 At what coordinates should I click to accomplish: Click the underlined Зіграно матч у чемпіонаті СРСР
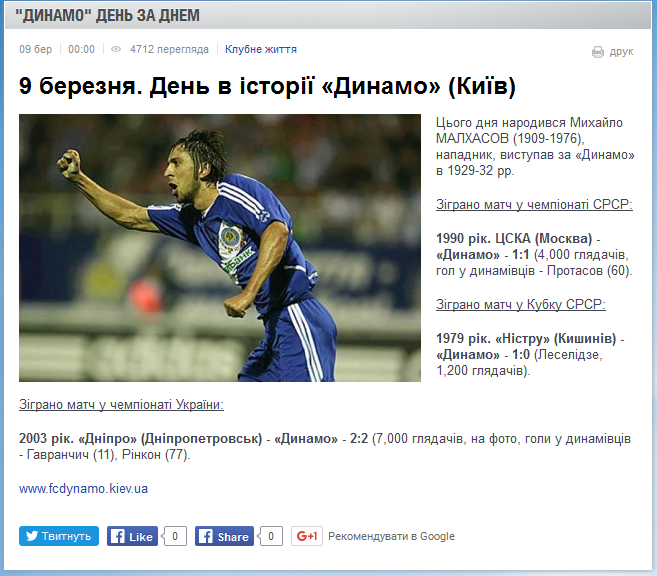coord(534,204)
